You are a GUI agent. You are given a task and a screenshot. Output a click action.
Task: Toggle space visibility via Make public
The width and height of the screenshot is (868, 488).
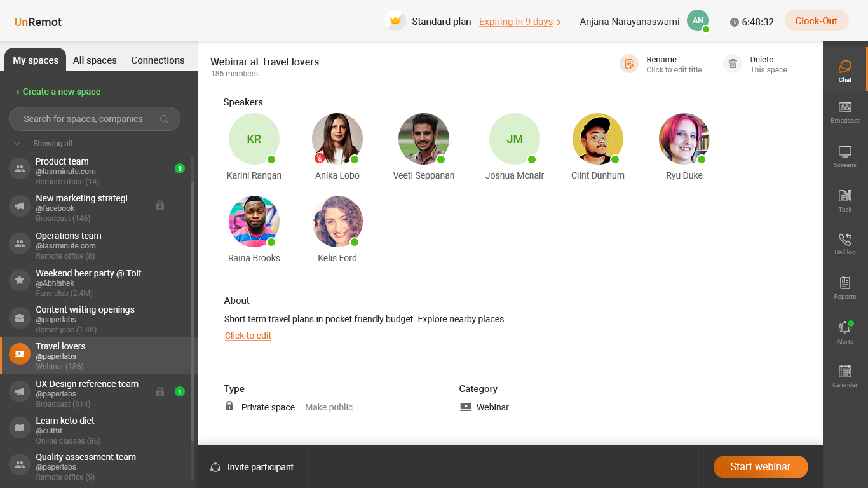329,407
